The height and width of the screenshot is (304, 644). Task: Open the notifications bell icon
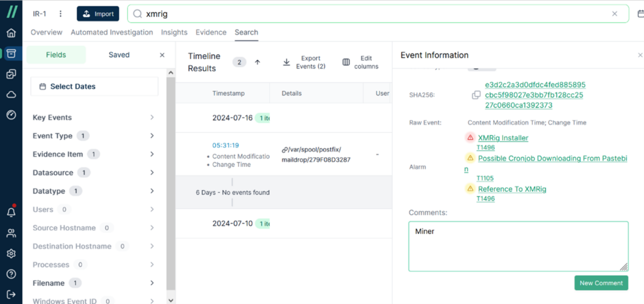(x=11, y=213)
